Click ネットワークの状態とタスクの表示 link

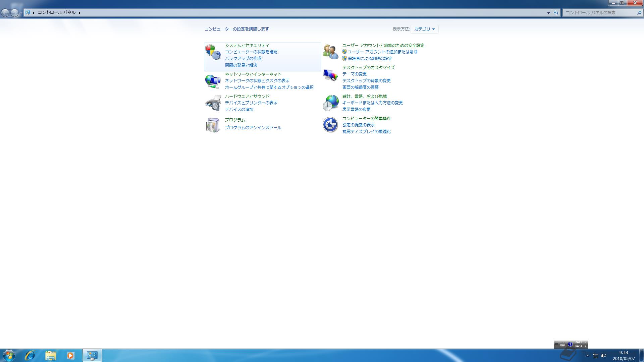click(257, 80)
